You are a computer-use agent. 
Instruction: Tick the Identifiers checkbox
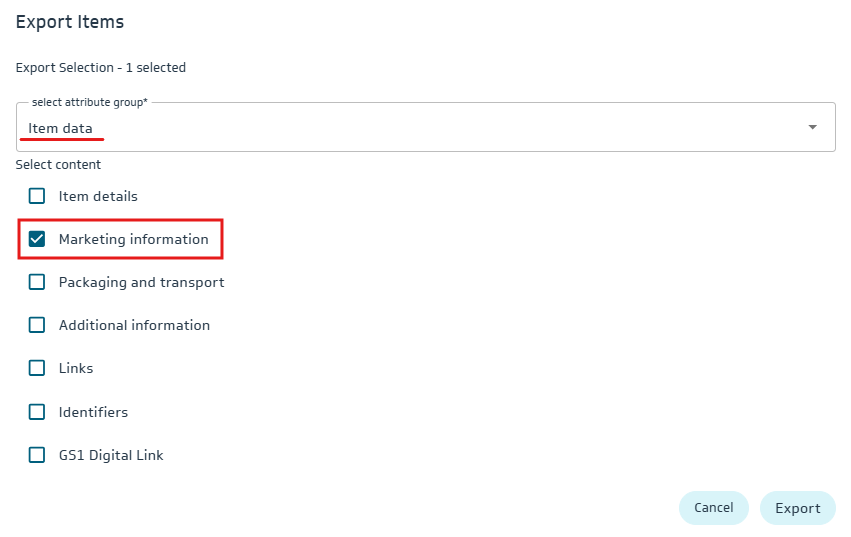pyautogui.click(x=37, y=412)
